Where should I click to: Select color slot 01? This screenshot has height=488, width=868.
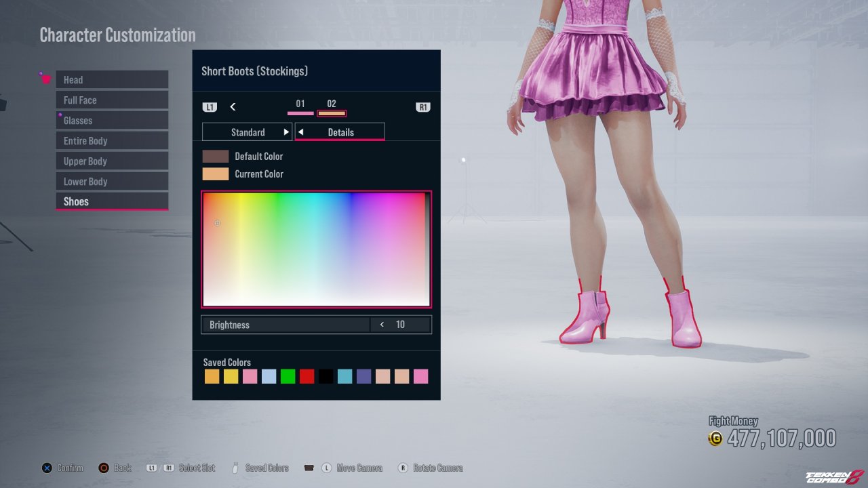tap(300, 107)
